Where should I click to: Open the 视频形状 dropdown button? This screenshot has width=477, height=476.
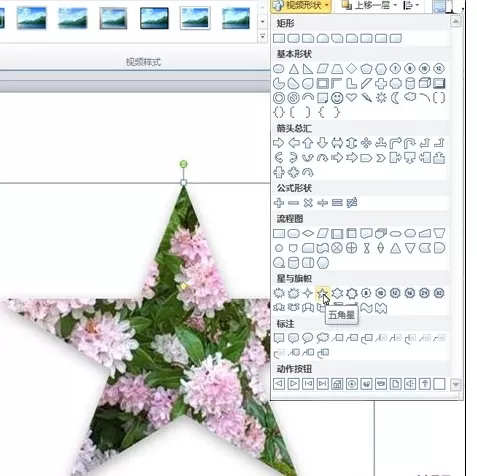click(x=301, y=6)
